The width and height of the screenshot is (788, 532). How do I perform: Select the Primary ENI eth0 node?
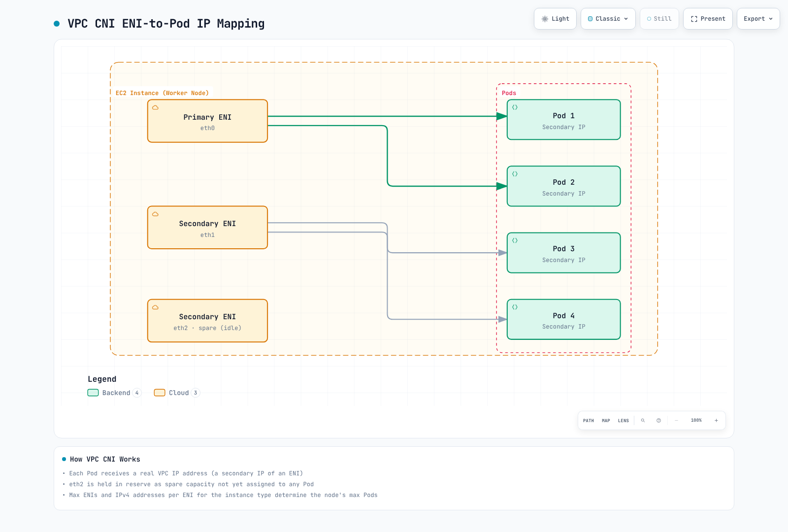(x=207, y=121)
